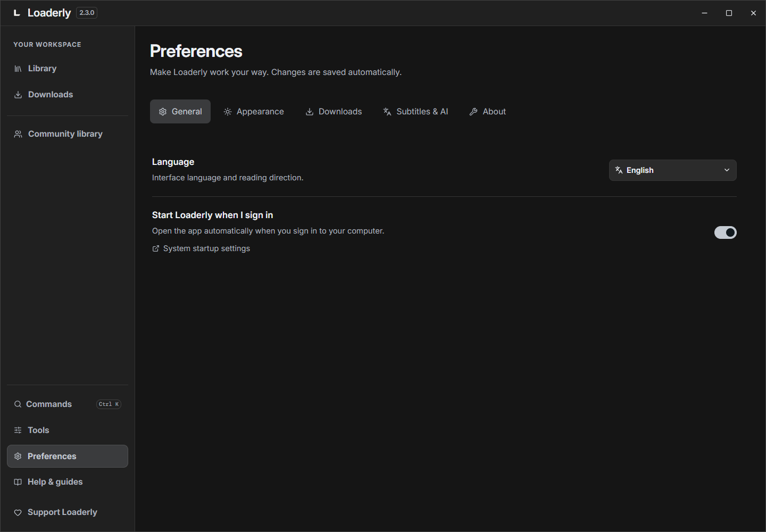Open the Downloads preferences tab

pyautogui.click(x=334, y=112)
